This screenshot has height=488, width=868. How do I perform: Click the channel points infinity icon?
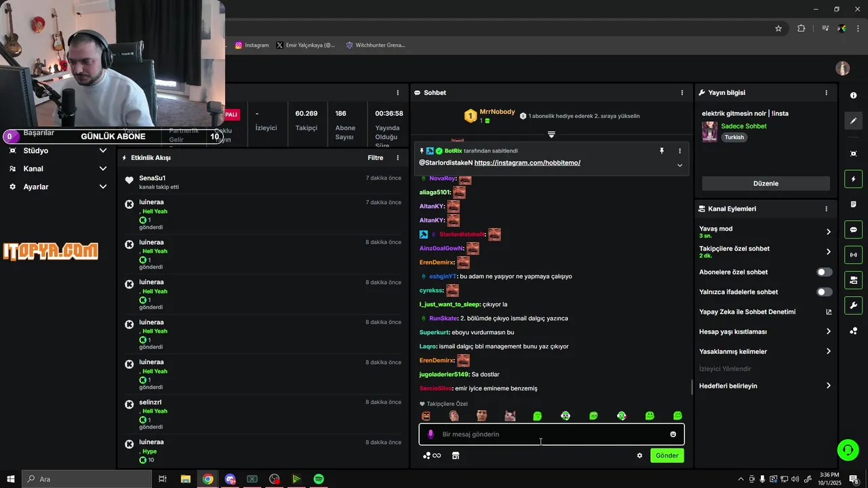[432, 455]
